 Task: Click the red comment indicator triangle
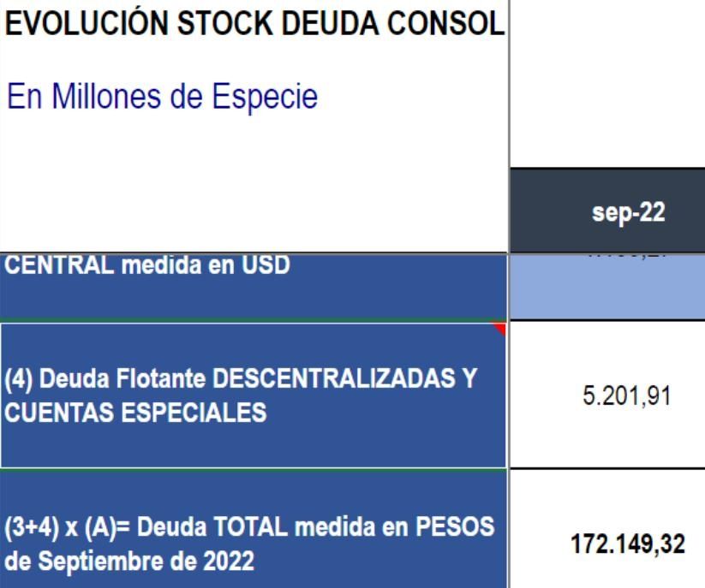(x=500, y=329)
